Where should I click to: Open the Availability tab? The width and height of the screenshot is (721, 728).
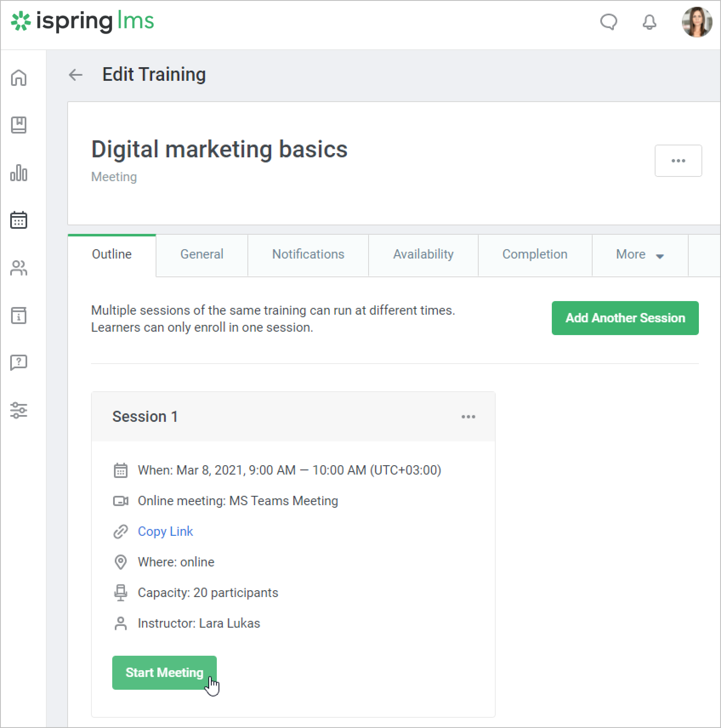pos(423,255)
